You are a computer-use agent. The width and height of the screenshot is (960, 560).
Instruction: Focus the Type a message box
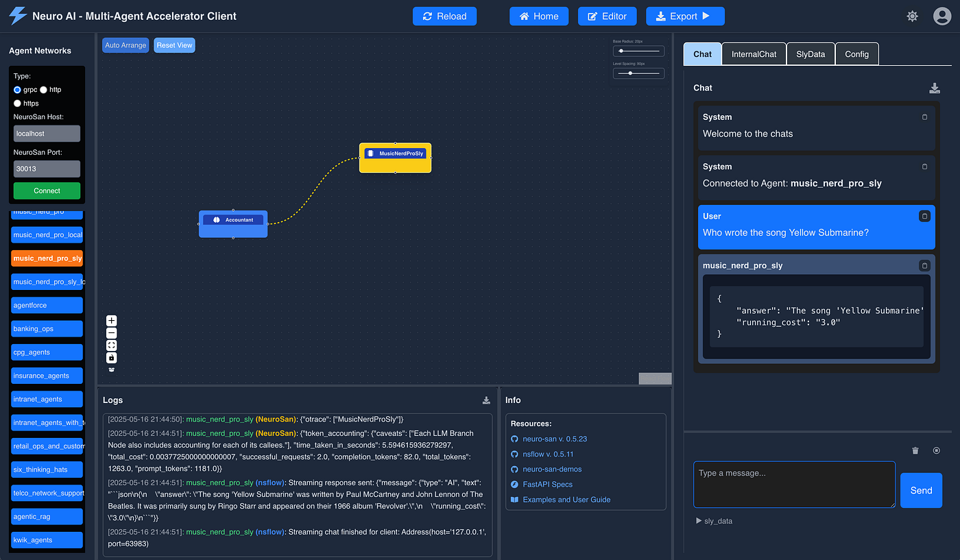coord(794,485)
